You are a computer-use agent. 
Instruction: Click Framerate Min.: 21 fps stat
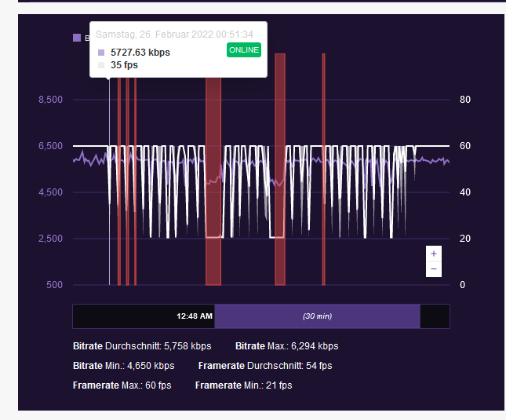point(244,385)
